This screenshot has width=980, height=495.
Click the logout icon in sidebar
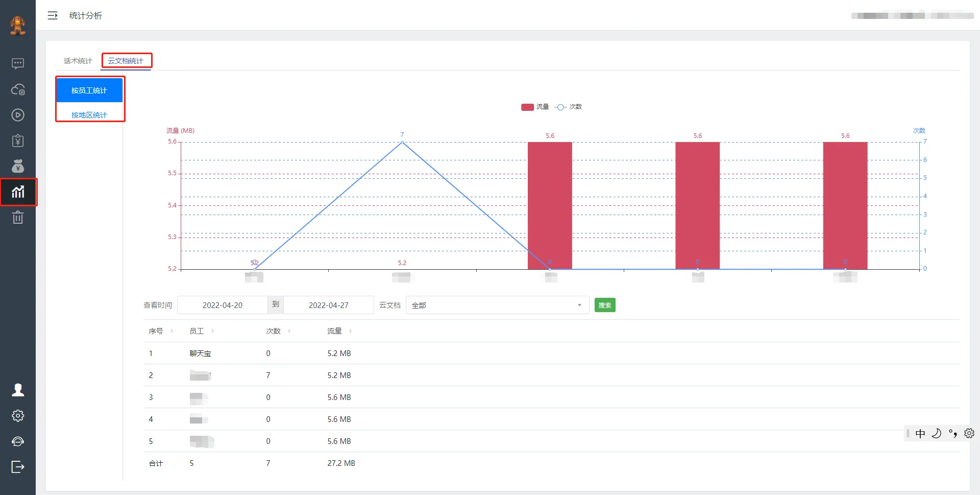click(x=18, y=467)
